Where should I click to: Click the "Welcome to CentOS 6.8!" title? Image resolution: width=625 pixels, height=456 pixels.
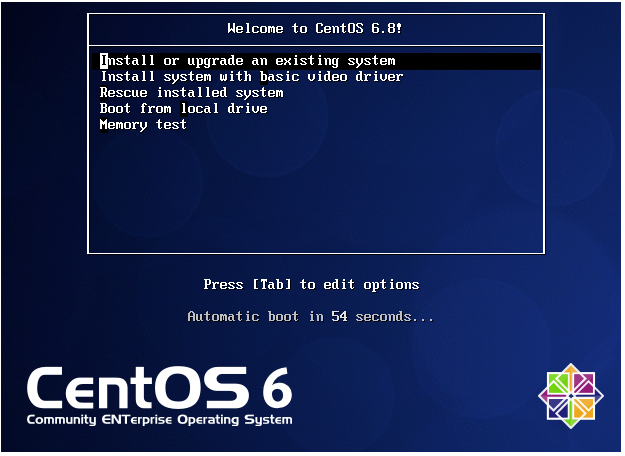click(315, 28)
